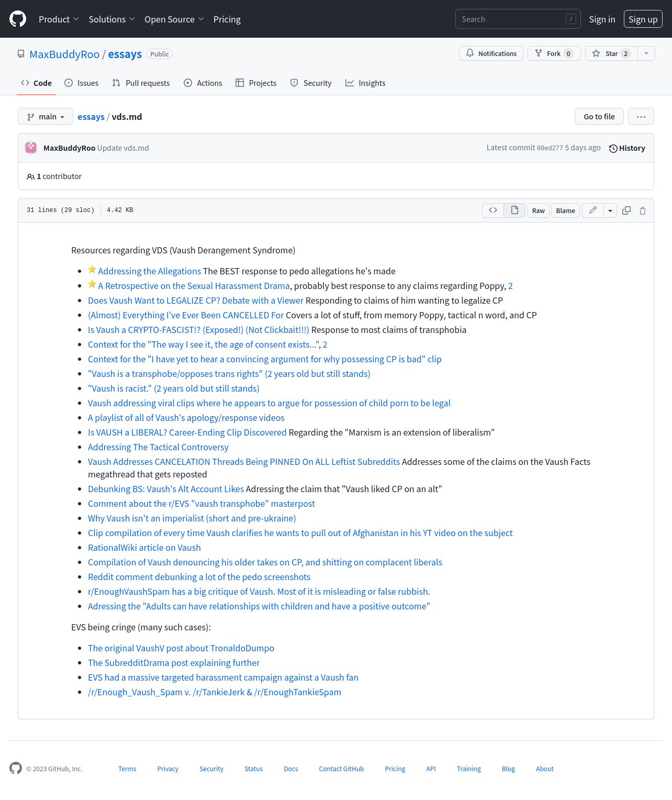Star the essays repository

pos(611,53)
